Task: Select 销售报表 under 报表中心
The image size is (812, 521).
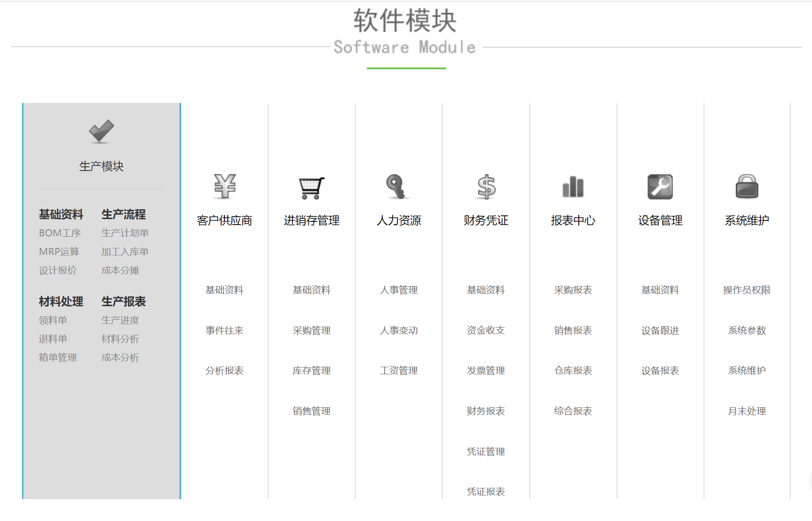Action: (x=573, y=330)
